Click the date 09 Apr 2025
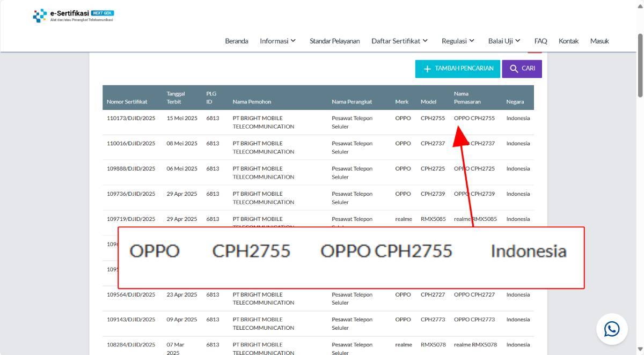The height and width of the screenshot is (355, 644). pos(182,319)
